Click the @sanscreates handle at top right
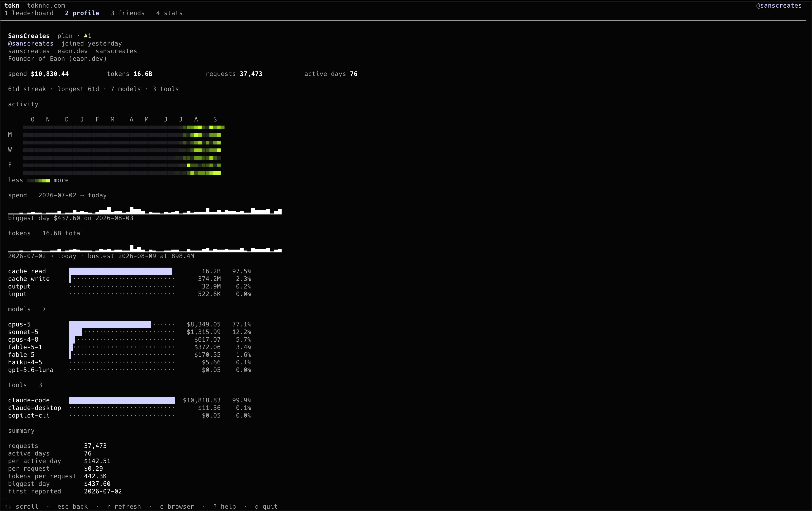Viewport: 812px width, 511px height. point(779,5)
